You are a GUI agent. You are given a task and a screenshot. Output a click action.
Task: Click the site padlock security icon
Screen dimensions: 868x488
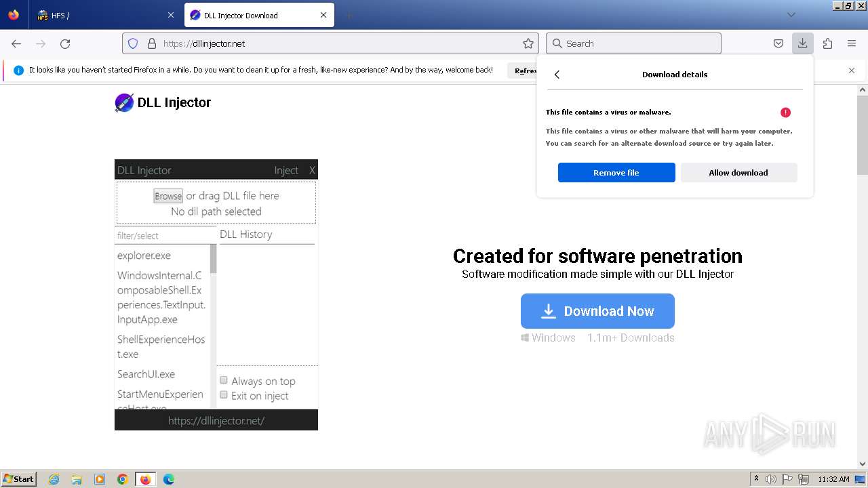(x=152, y=43)
